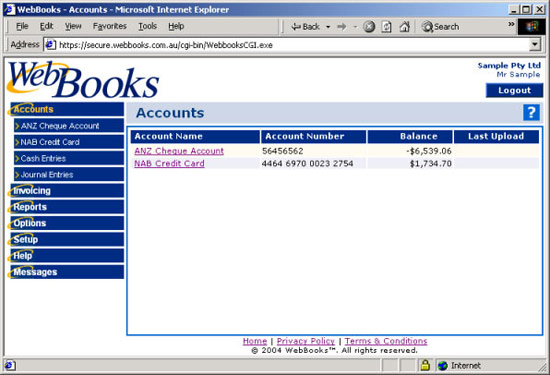Click the Logout button
This screenshot has height=375, width=550.
click(514, 91)
